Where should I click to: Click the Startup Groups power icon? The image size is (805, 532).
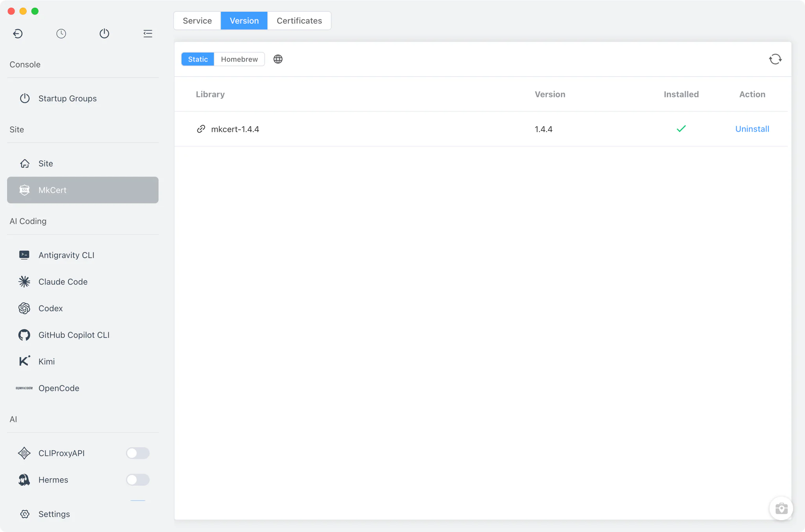pyautogui.click(x=25, y=98)
